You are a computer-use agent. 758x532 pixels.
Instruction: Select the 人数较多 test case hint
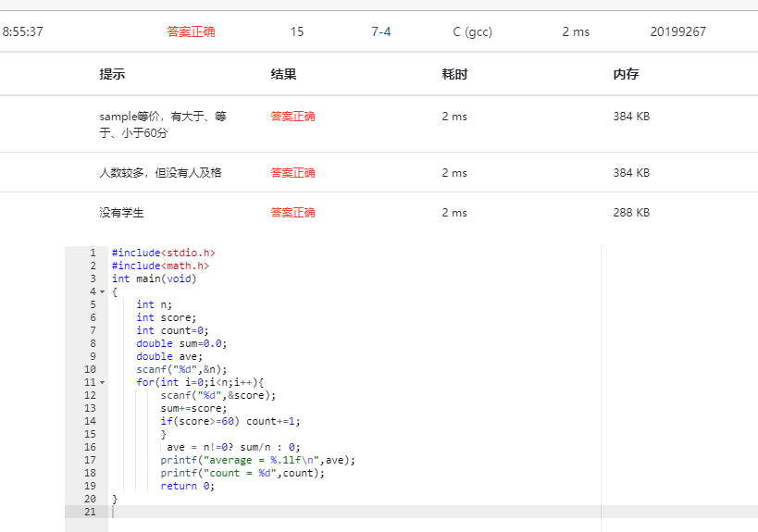coord(160,173)
